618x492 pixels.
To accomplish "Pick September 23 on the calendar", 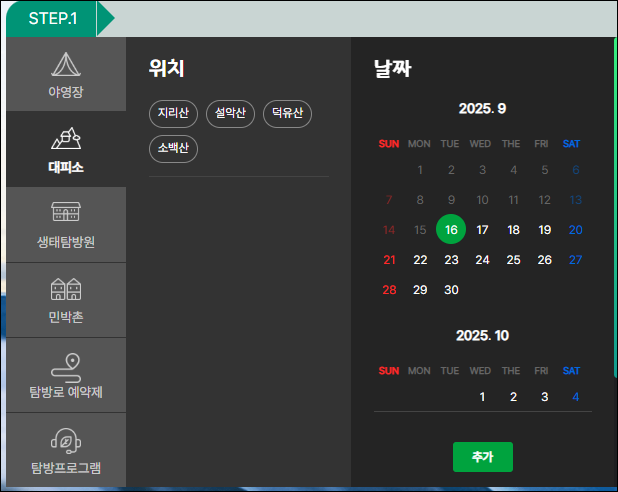I will coord(451,260).
